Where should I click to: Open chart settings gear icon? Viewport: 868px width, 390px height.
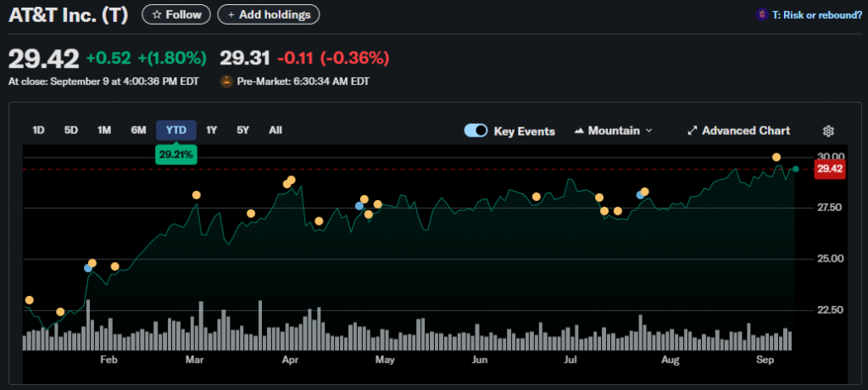coord(828,131)
